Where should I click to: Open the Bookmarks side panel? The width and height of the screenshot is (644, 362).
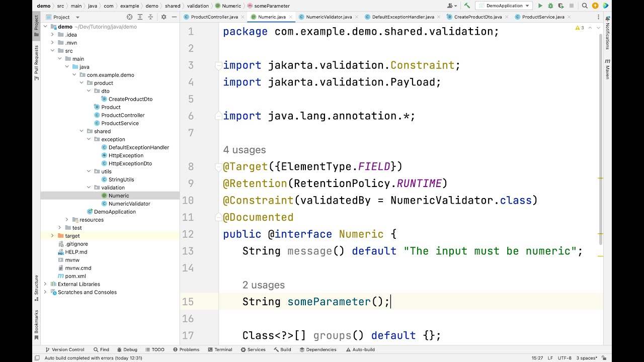pos(36,325)
